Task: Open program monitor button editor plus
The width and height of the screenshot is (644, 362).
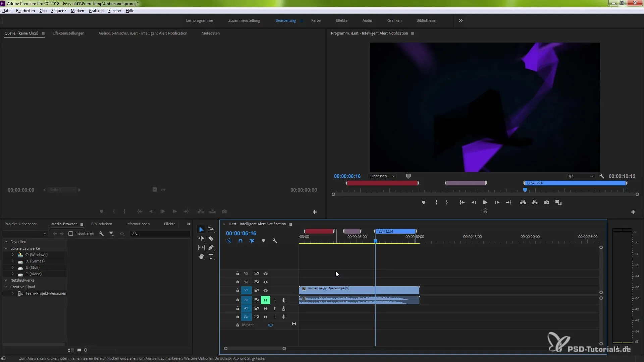Action: (633, 212)
